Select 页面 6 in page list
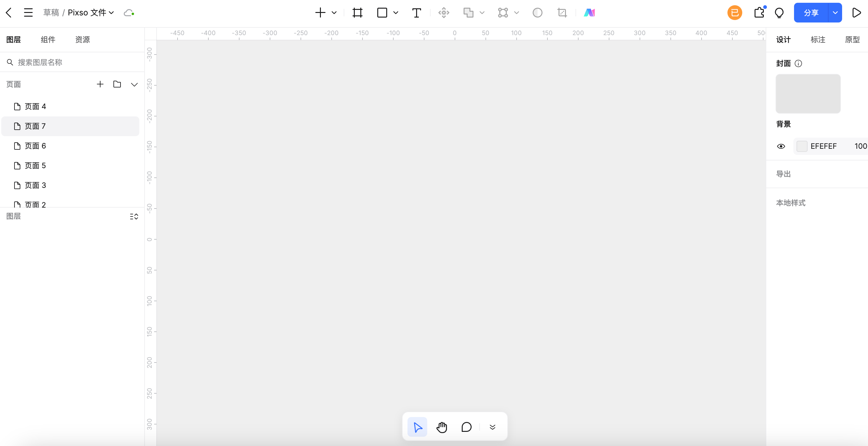 click(x=70, y=146)
